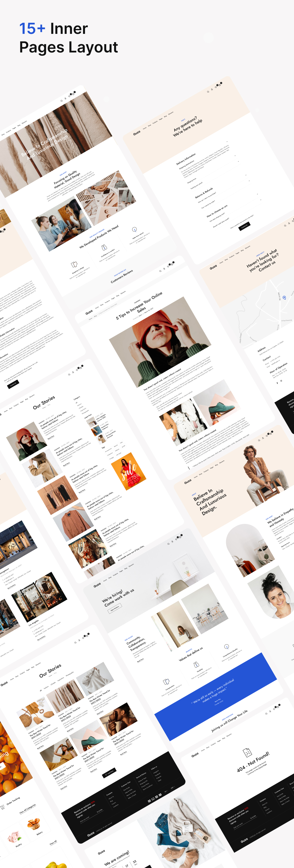Open 'Shop' in the FAQ page navigation
The image size is (294, 868).
149,125
